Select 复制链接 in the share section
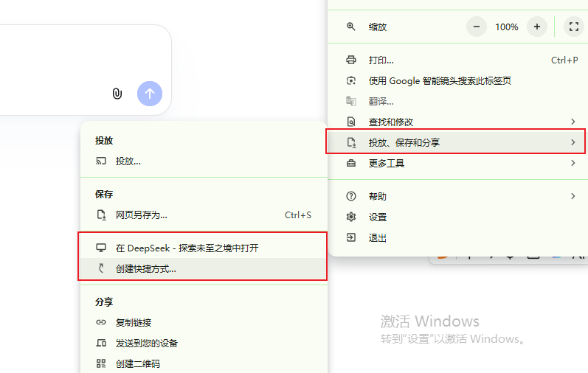The width and height of the screenshot is (588, 373). 204,322
